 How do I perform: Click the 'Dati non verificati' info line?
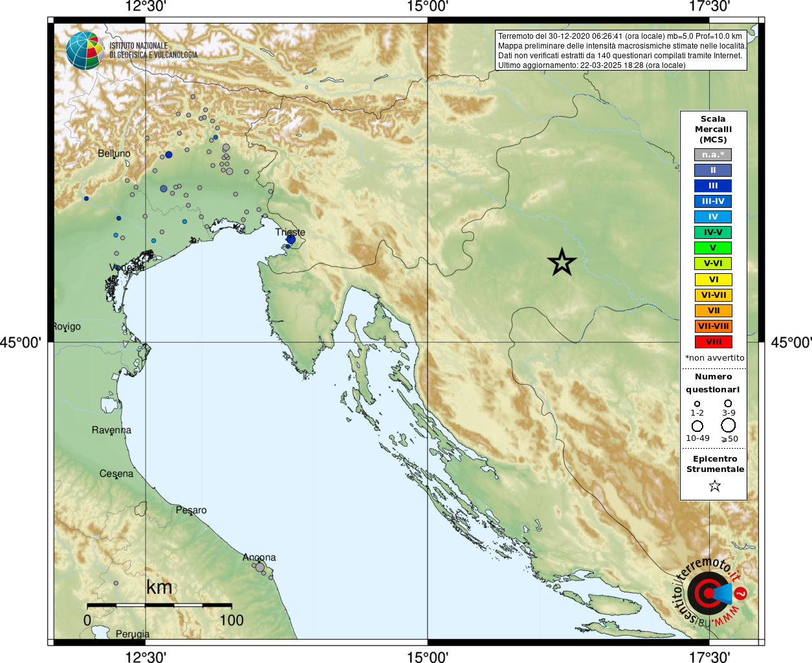[620, 56]
